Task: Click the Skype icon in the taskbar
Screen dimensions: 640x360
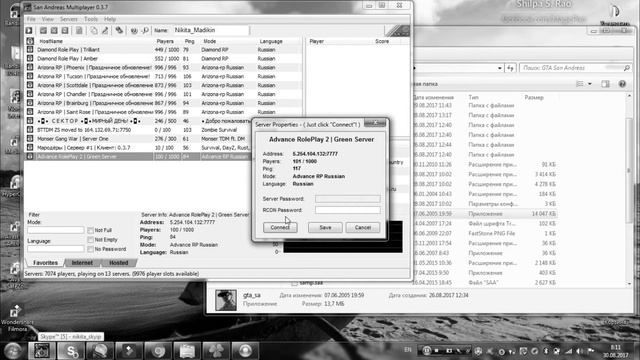Action: pyautogui.click(x=71, y=351)
